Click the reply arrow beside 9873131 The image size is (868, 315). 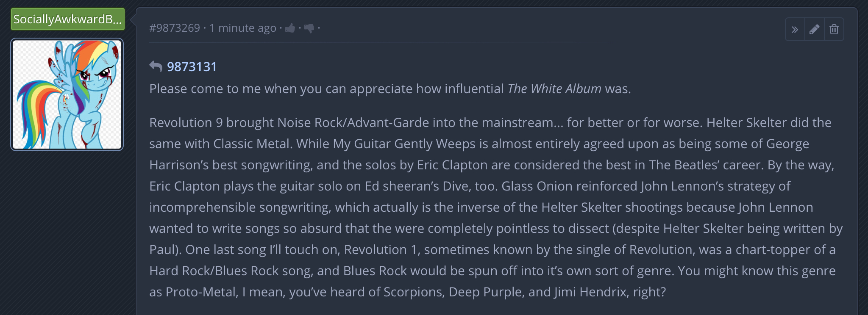[156, 66]
